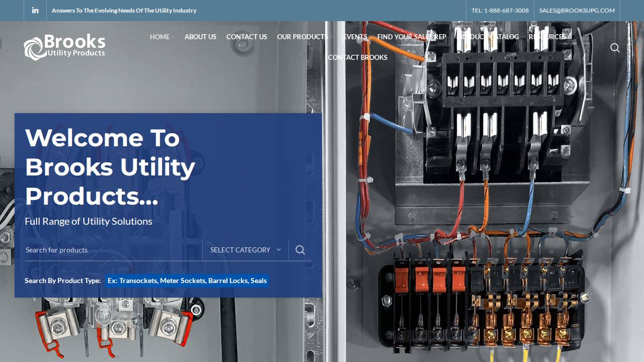Click the search icon beside the category dropdown
The image size is (644, 362).
(x=300, y=250)
